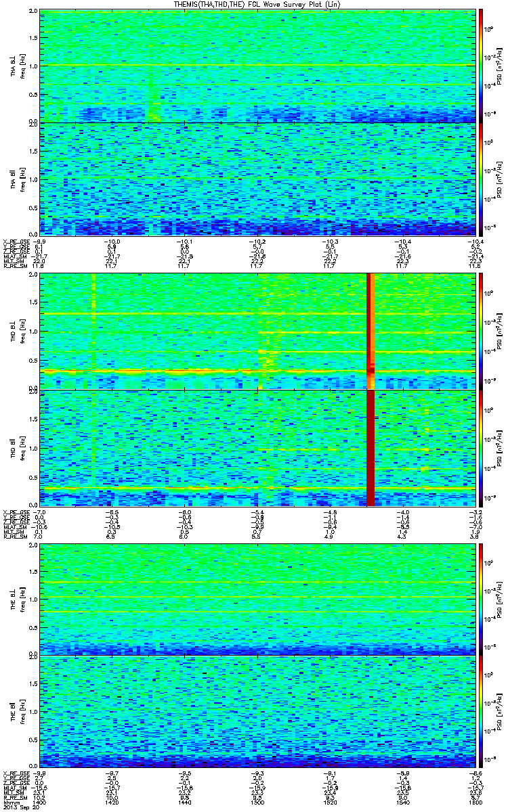This screenshot has height=812, width=508.
Task: Click the '-10.2' X_RE_GSE value under THA
Action: point(257,241)
